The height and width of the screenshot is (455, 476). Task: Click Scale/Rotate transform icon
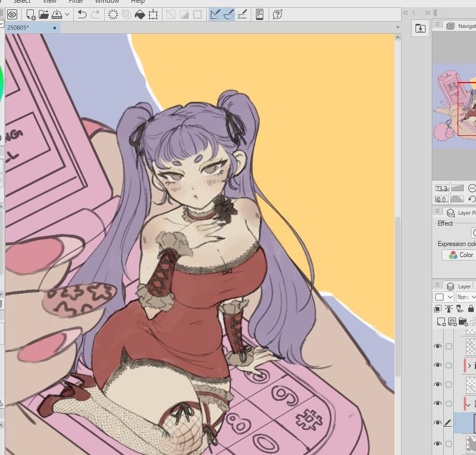(x=153, y=14)
